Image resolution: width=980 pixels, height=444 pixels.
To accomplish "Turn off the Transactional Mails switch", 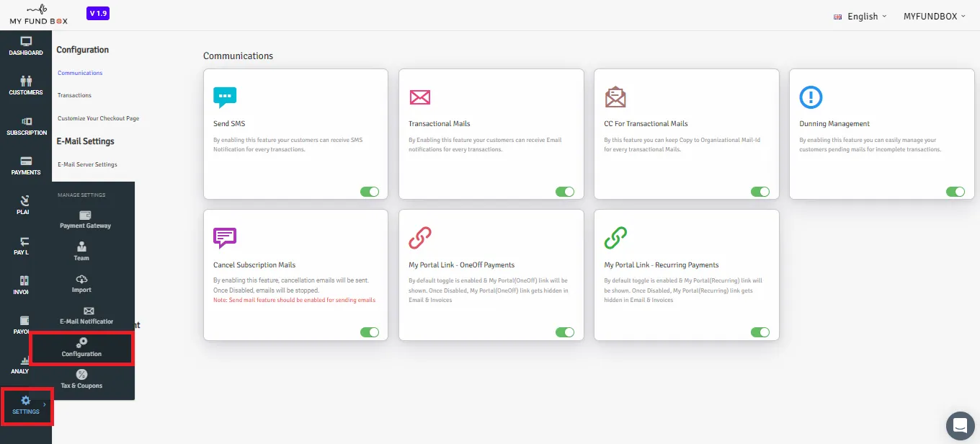I will coord(565,192).
